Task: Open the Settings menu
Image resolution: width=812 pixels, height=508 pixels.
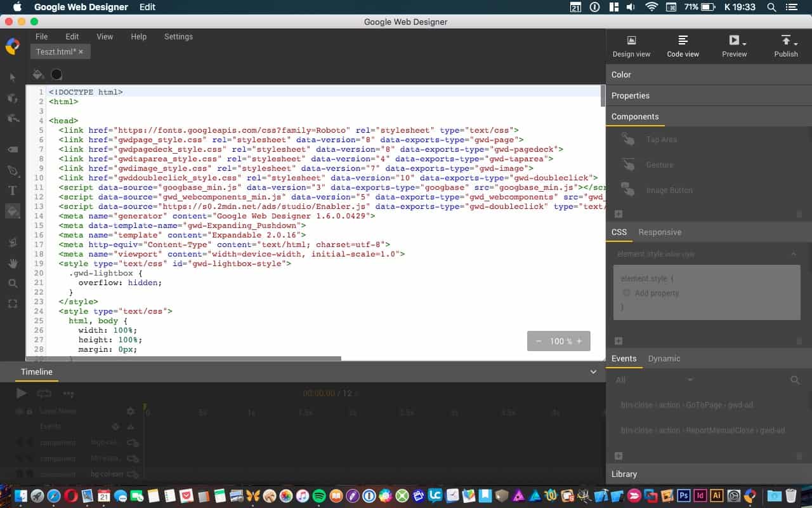Action: tap(178, 37)
